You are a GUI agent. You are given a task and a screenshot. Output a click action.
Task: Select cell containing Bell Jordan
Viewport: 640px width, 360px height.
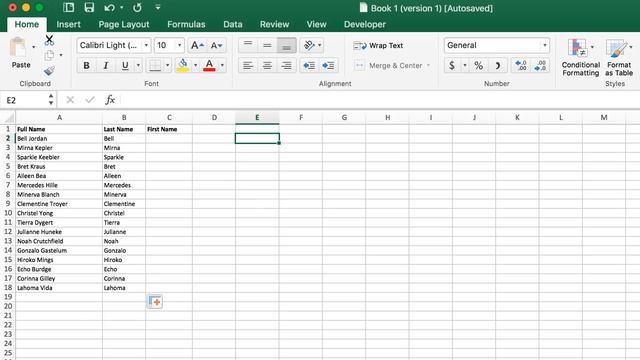pyautogui.click(x=59, y=138)
